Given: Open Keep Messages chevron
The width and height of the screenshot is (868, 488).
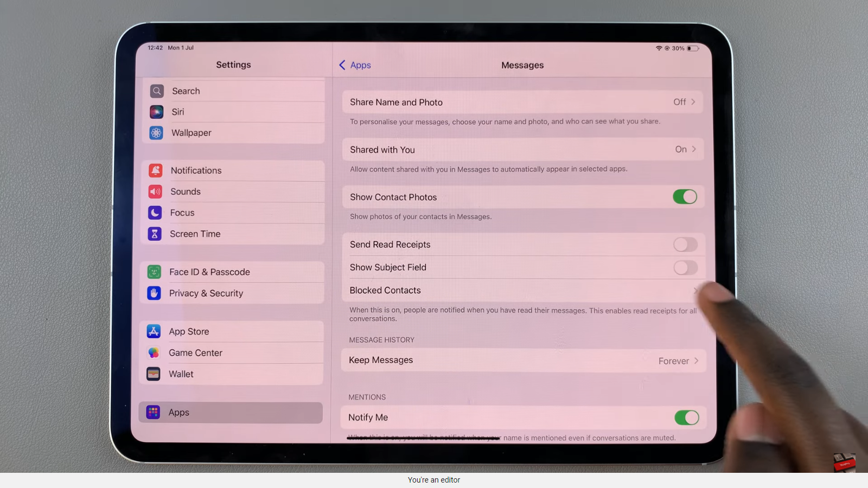Looking at the screenshot, I should pos(696,361).
